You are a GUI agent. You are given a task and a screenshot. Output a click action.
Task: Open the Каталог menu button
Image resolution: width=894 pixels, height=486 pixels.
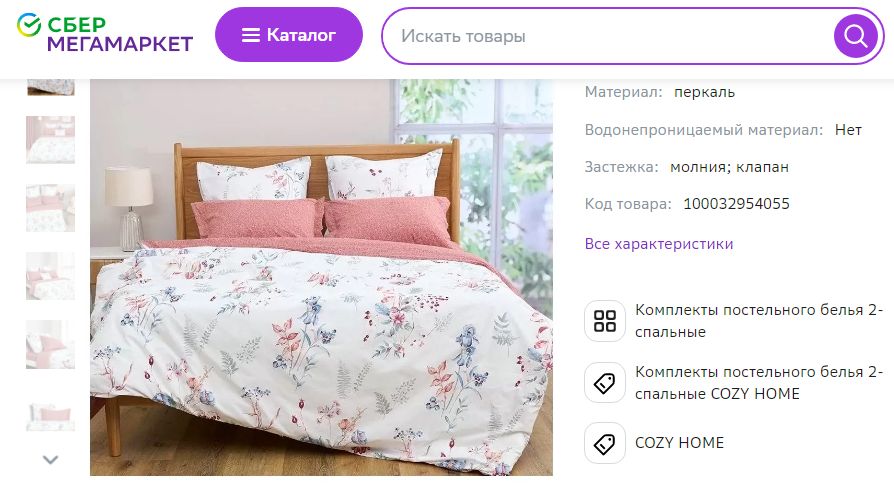pyautogui.click(x=288, y=35)
